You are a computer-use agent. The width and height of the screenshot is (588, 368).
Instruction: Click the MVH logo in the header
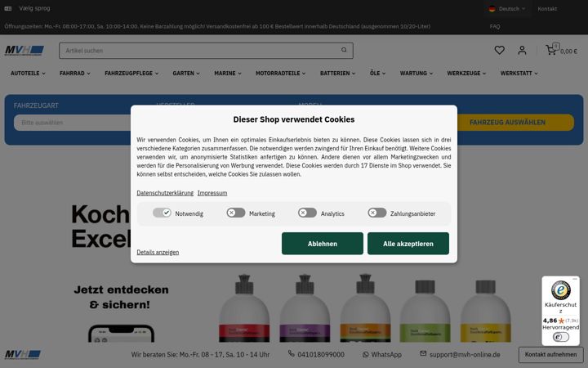pyautogui.click(x=24, y=51)
